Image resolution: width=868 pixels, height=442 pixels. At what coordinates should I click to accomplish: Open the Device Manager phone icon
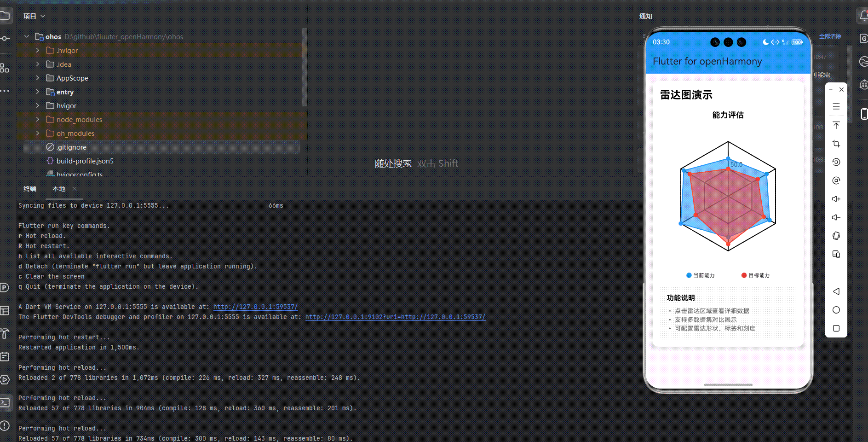point(864,114)
